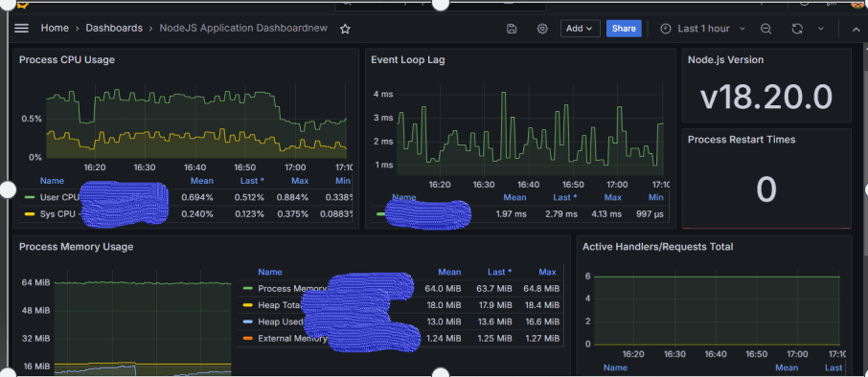Click the 0 restart count value
868x377 pixels.
(766, 189)
